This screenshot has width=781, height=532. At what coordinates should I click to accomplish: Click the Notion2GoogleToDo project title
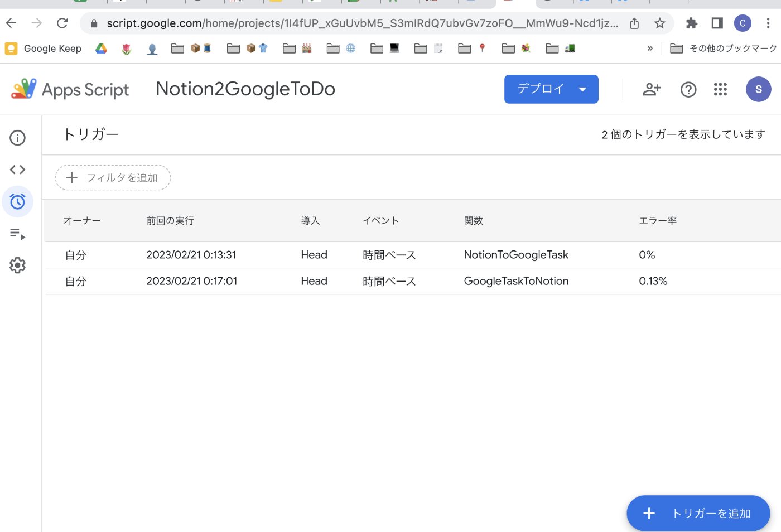(245, 89)
